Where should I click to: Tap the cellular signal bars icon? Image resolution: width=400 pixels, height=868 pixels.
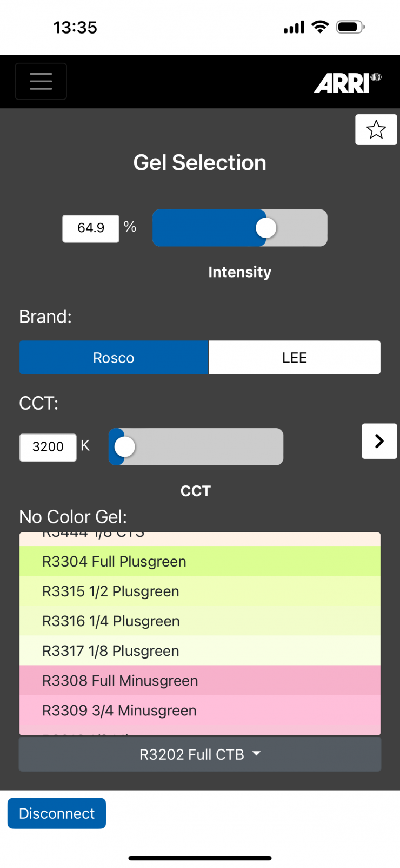294,27
